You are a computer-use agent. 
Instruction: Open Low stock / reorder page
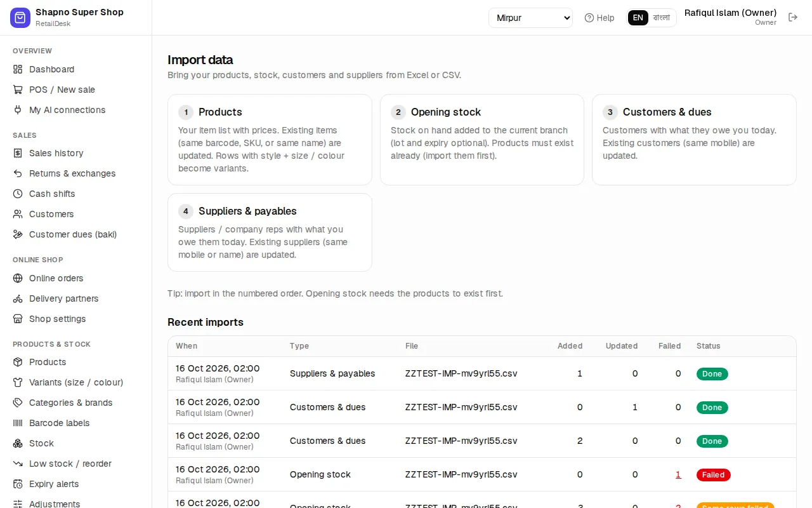point(76,464)
